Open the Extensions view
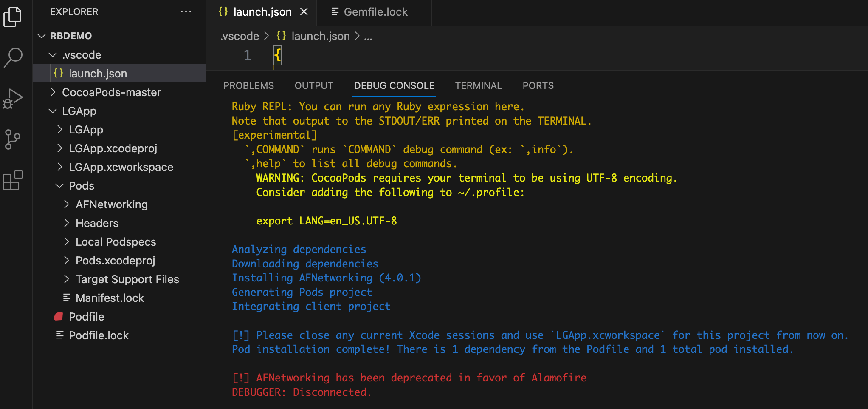 (x=13, y=181)
